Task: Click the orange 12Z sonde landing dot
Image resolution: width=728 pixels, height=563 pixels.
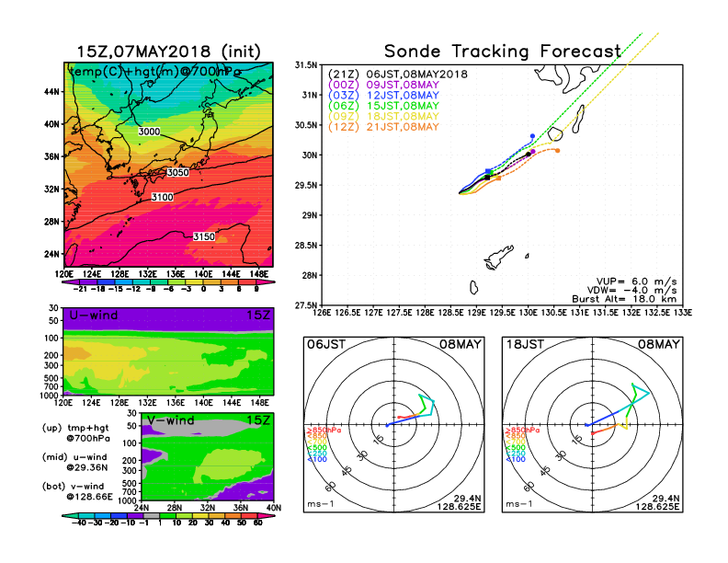Action: (x=557, y=150)
